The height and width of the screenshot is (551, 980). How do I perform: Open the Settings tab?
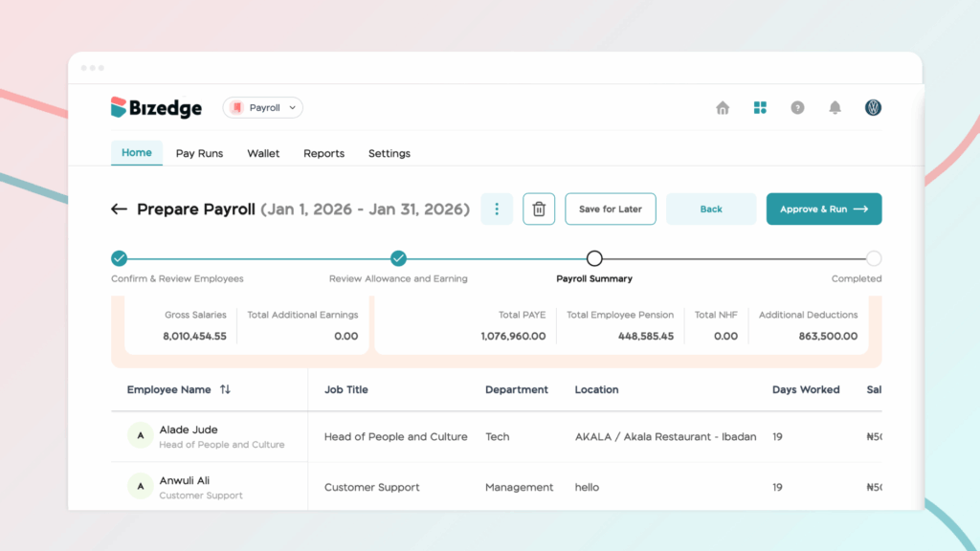[x=389, y=153]
